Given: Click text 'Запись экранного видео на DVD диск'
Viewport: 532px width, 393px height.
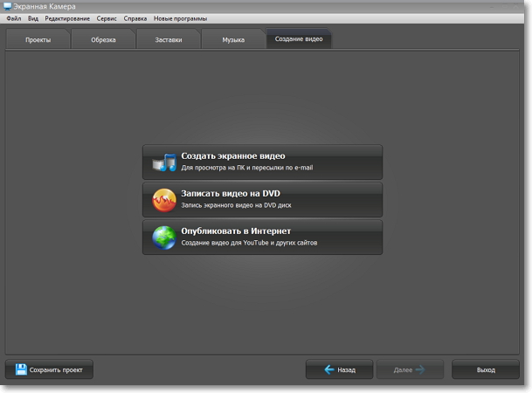Looking at the screenshot, I should coord(236,205).
